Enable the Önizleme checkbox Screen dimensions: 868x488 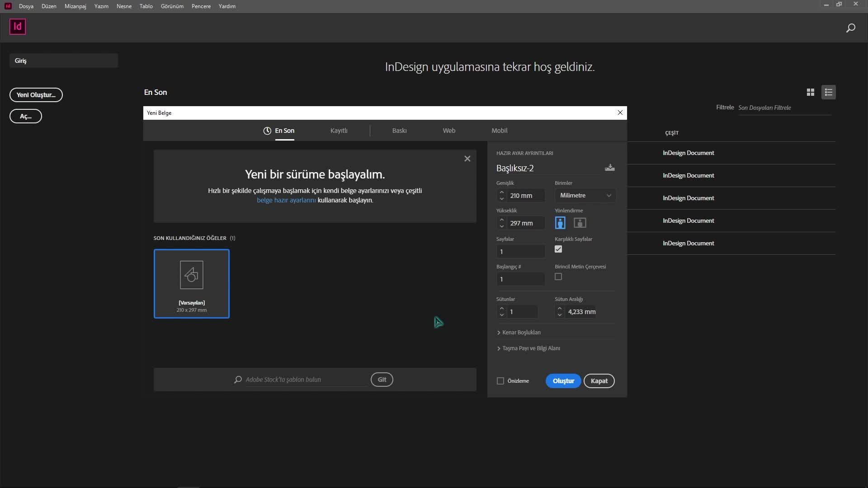click(500, 381)
